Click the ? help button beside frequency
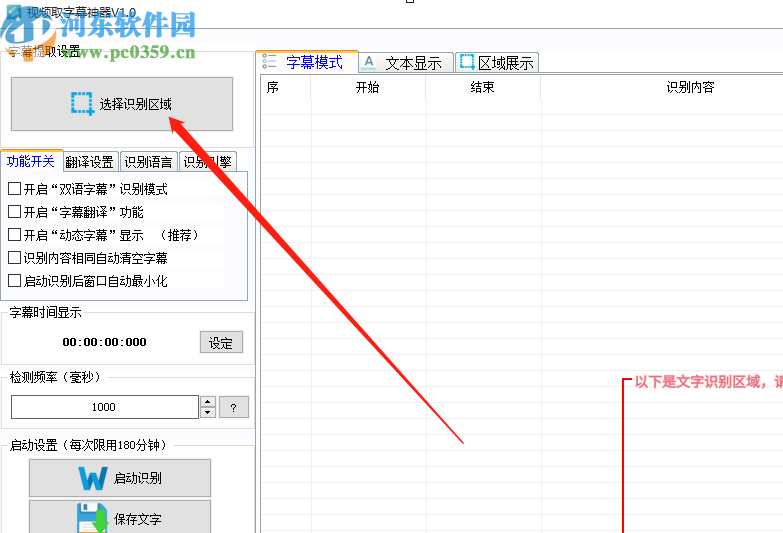The height and width of the screenshot is (533, 783). coord(234,408)
